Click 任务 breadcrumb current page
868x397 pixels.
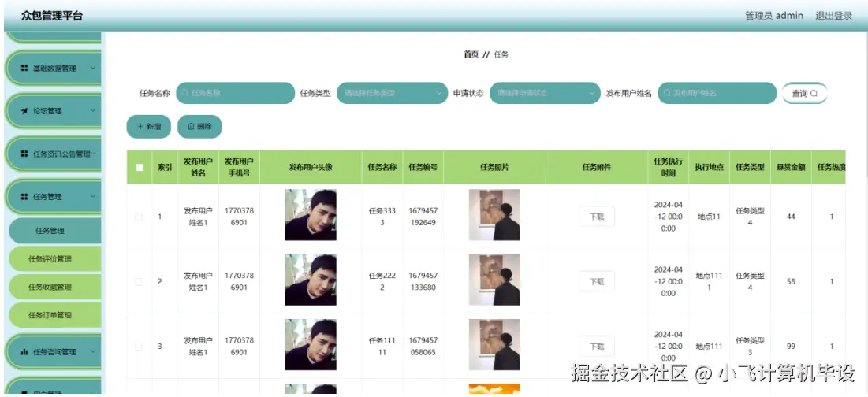click(x=501, y=54)
